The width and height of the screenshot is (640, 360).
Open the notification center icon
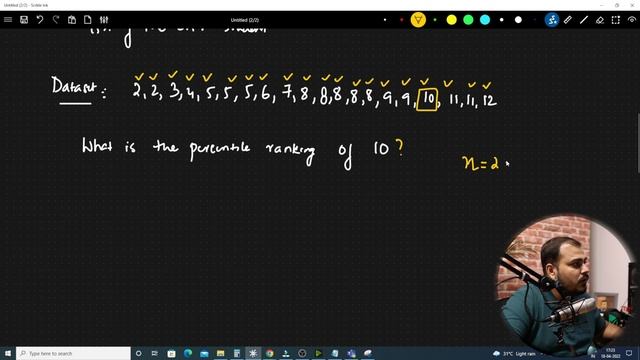coord(629,353)
